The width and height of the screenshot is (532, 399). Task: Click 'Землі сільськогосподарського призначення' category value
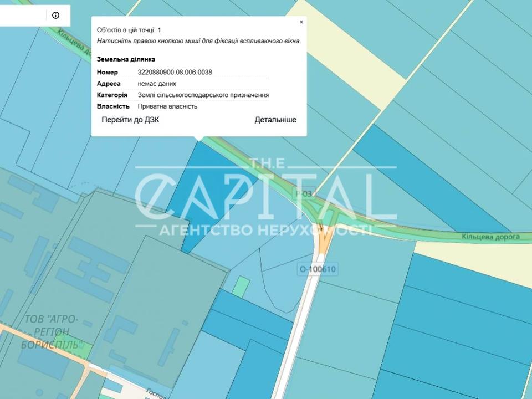point(203,95)
